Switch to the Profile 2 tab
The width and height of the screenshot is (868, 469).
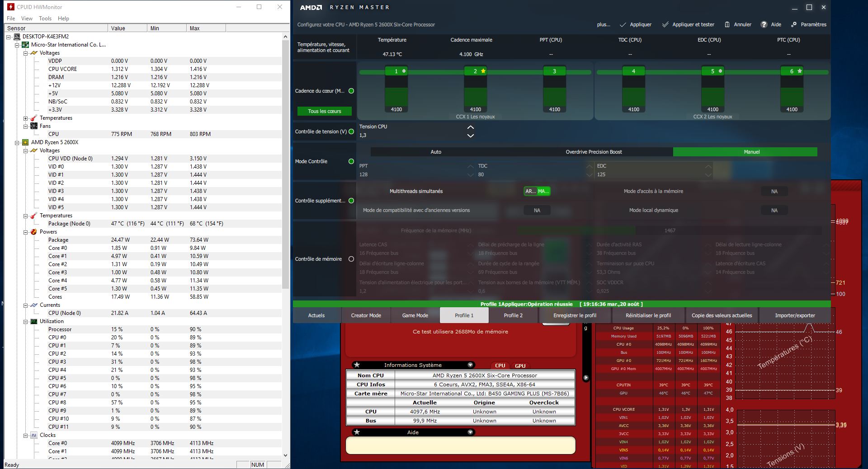513,315
